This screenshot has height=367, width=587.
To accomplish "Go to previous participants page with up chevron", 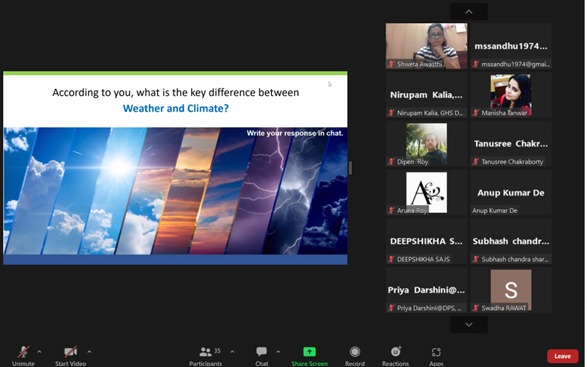I will pos(469,12).
